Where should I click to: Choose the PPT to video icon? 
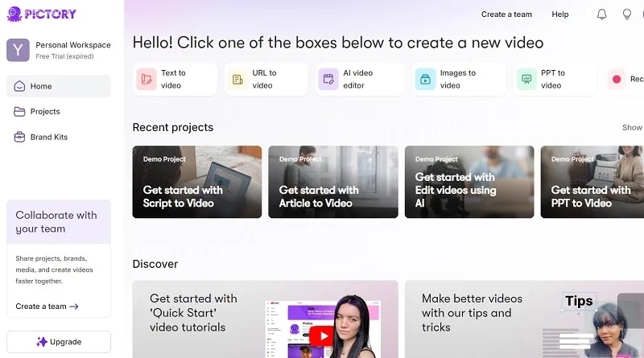pyautogui.click(x=526, y=79)
